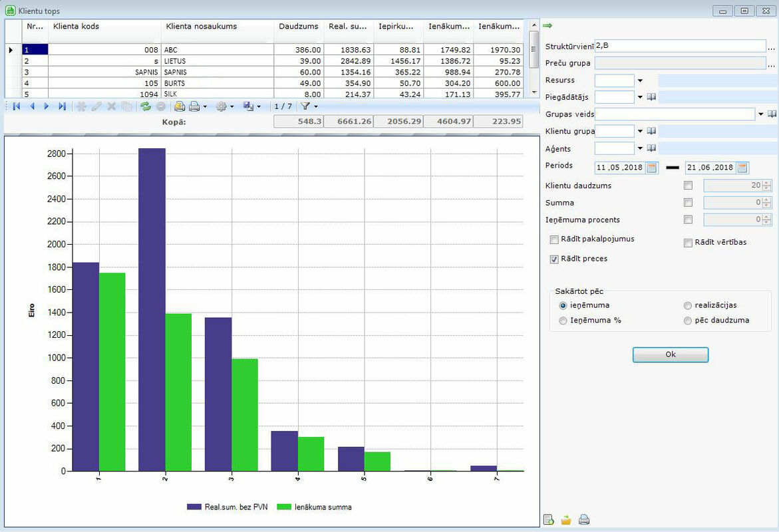Open the calendar for period start date

coord(651,168)
